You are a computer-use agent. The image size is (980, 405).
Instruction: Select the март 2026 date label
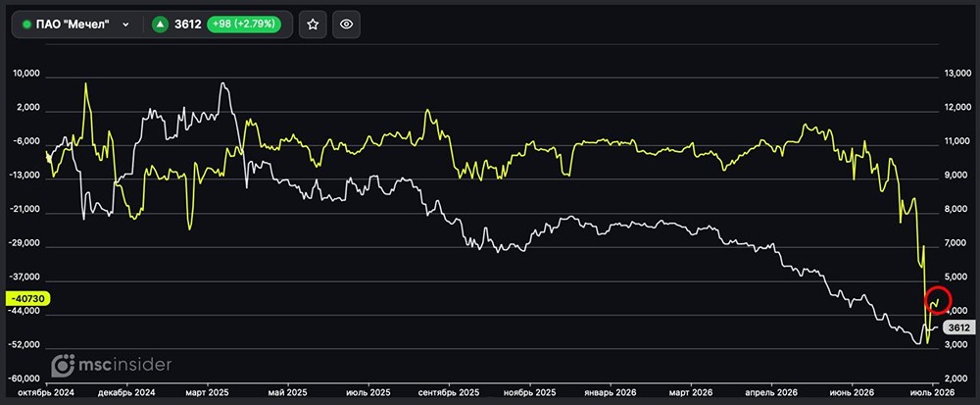[691, 392]
